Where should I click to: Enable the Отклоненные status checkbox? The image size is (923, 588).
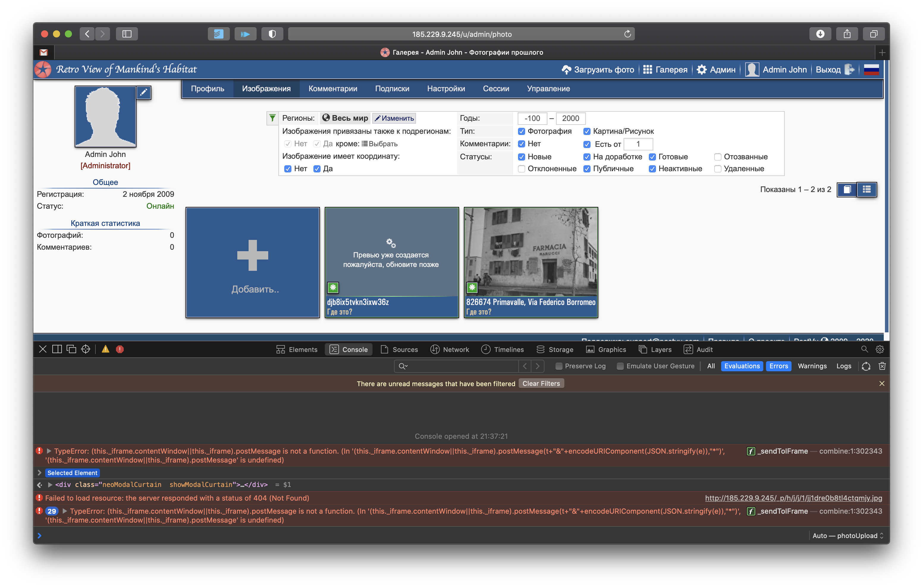[x=521, y=169]
